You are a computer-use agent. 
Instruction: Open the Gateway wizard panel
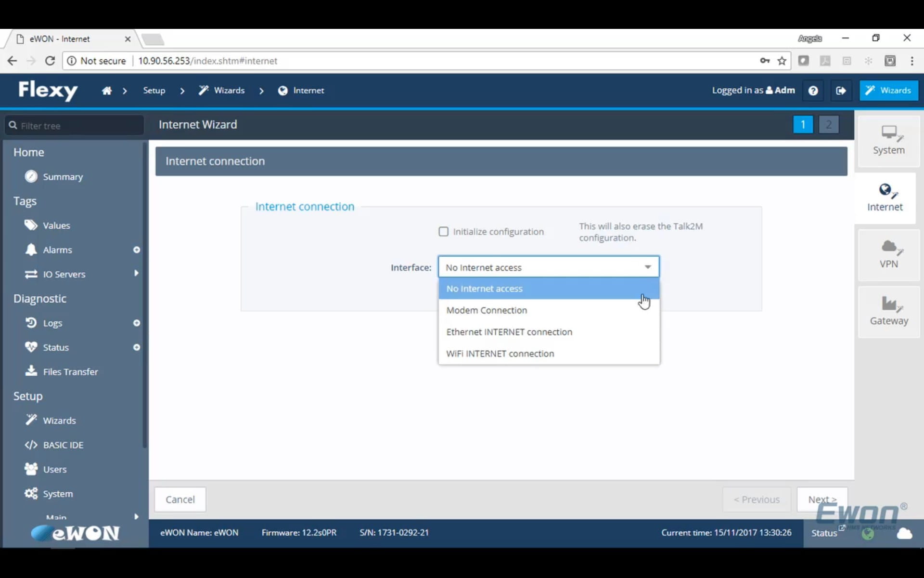(888, 311)
